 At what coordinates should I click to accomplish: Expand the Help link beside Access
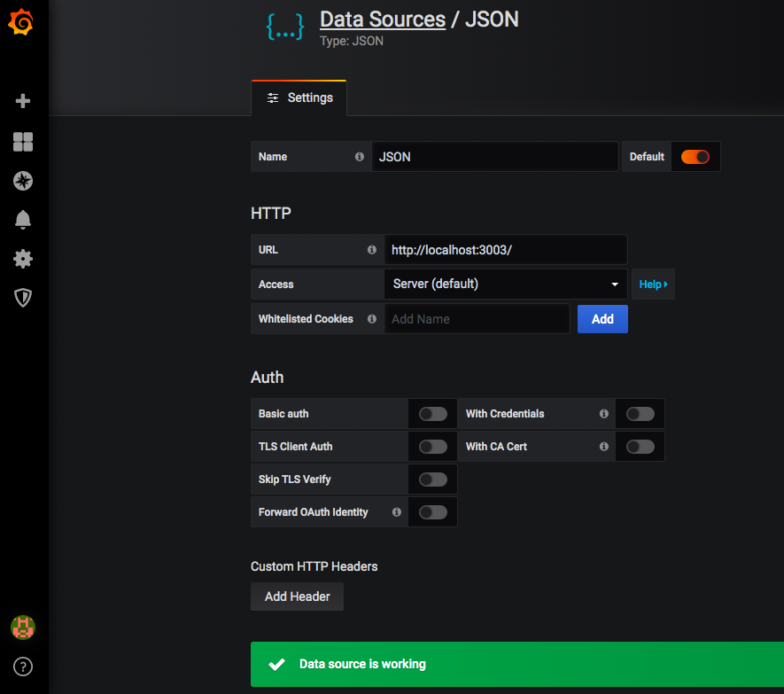tap(653, 284)
